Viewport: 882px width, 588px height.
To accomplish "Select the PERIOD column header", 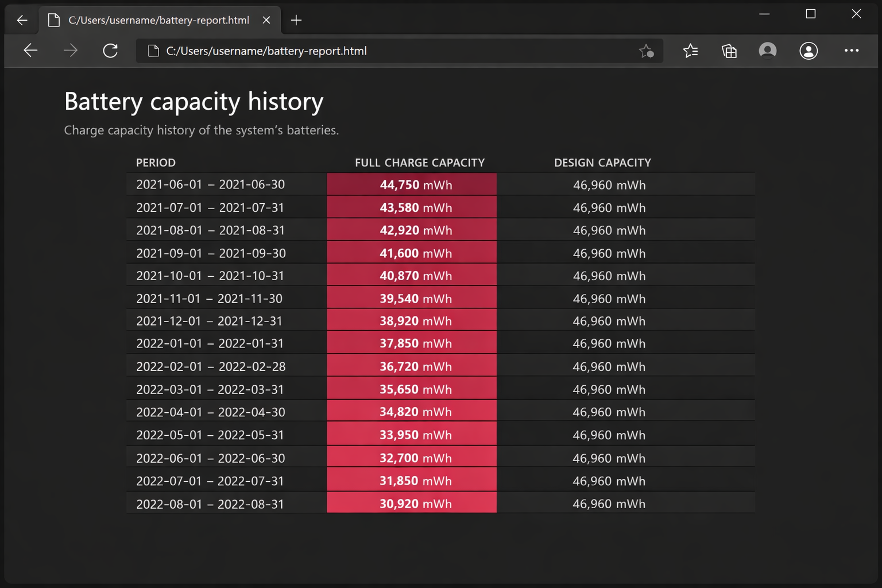I will (156, 163).
